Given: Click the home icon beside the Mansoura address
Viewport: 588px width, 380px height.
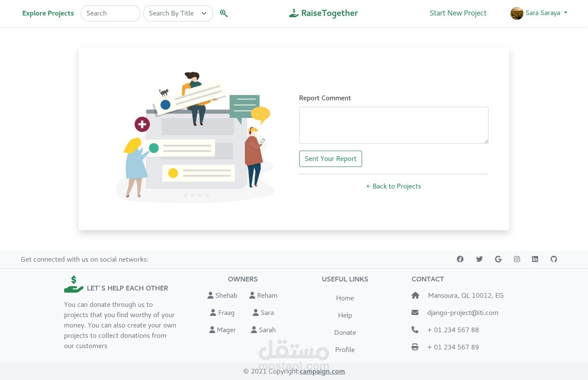Looking at the screenshot, I should point(415,295).
